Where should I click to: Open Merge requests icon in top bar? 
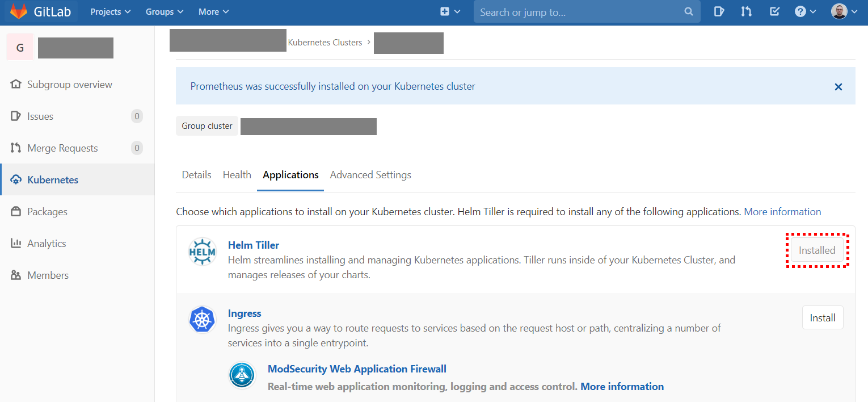click(747, 11)
